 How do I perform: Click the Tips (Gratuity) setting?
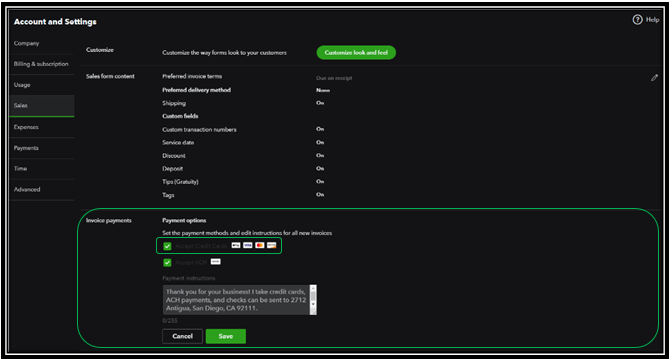[180, 182]
